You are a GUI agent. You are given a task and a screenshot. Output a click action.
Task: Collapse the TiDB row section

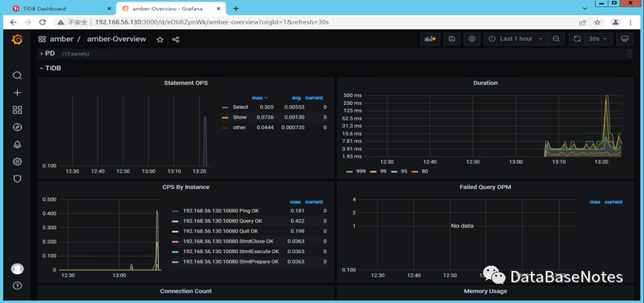[x=53, y=68]
